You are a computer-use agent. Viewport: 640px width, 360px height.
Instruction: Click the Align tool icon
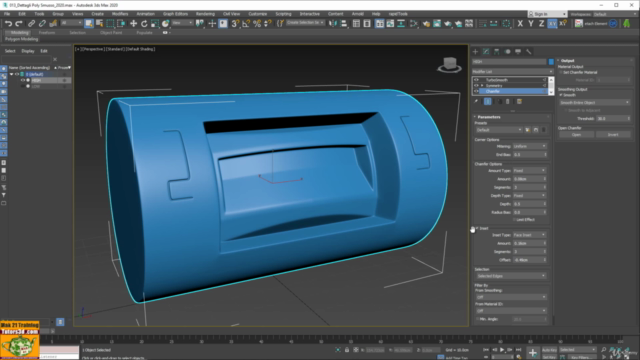click(x=344, y=24)
